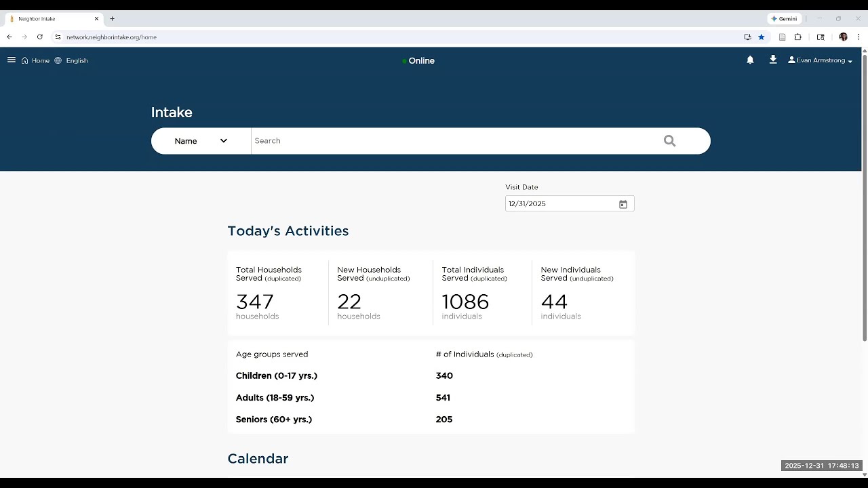
Task: Click Adults (18-59 yrs.) row label
Action: (275, 398)
